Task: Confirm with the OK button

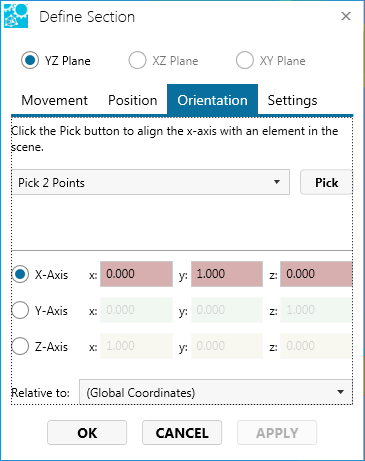Action: point(87,433)
